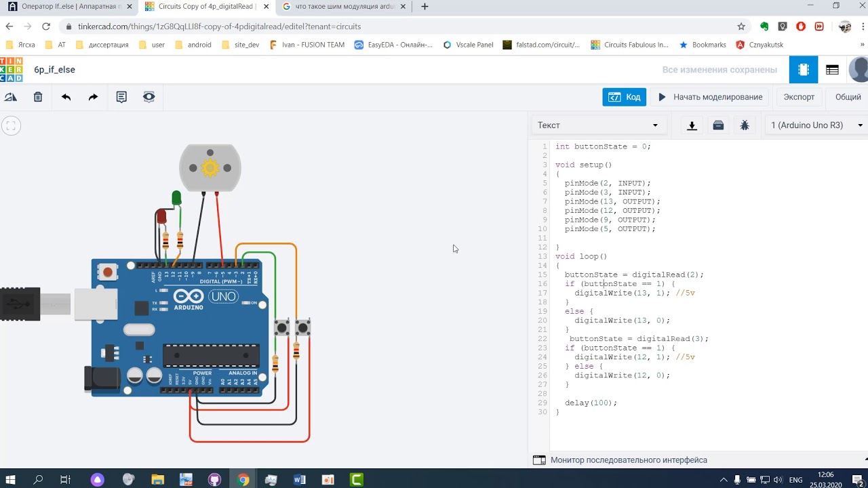Viewport: 868px width, 488px height.
Task: Reload the current page
Action: (46, 26)
